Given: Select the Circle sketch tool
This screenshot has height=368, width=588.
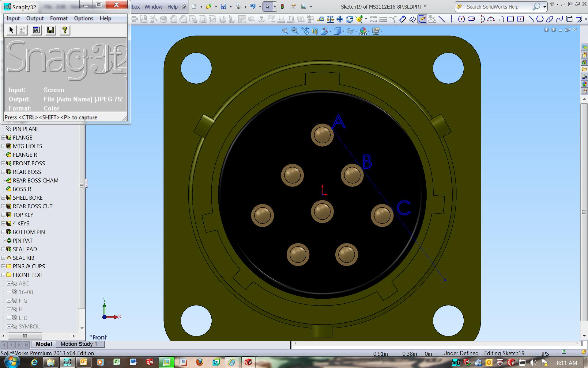Looking at the screenshot, I should pos(461,19).
